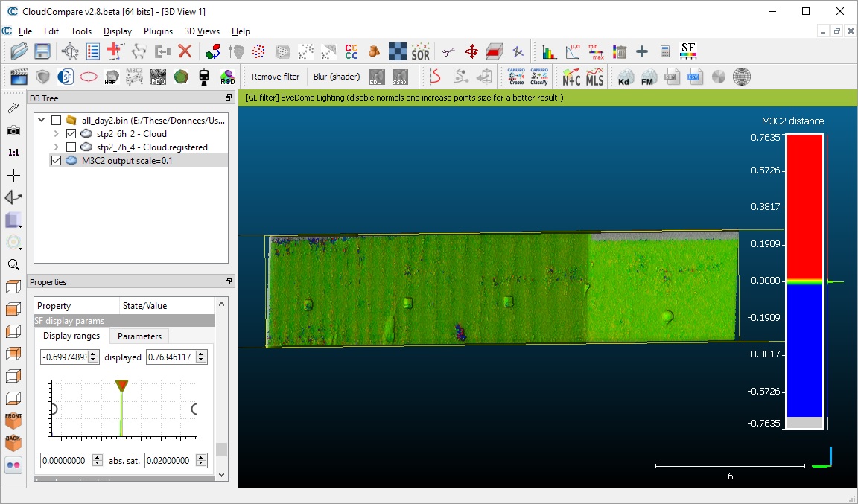Click the red saturation slider handle in histogram
Screen dimensions: 858x504
coord(122,385)
